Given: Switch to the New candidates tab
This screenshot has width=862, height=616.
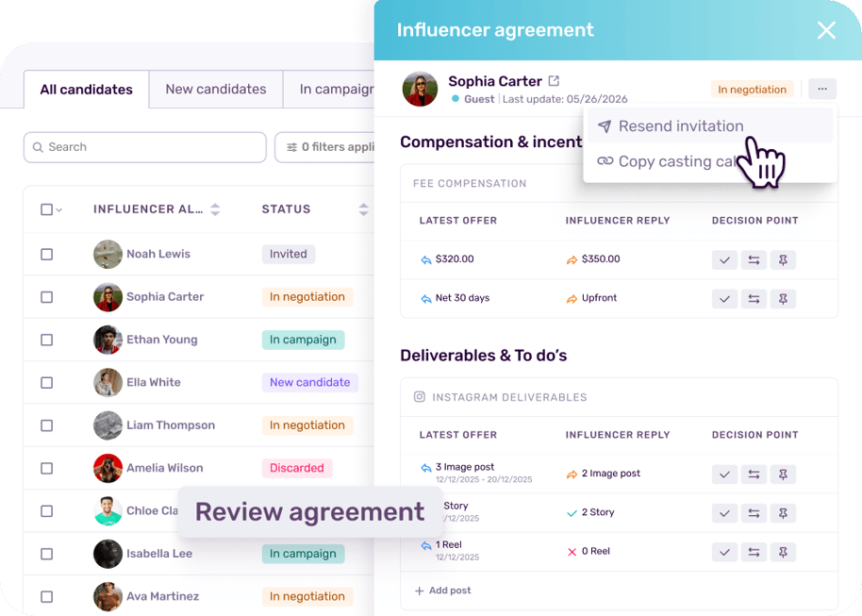Looking at the screenshot, I should click(x=215, y=89).
